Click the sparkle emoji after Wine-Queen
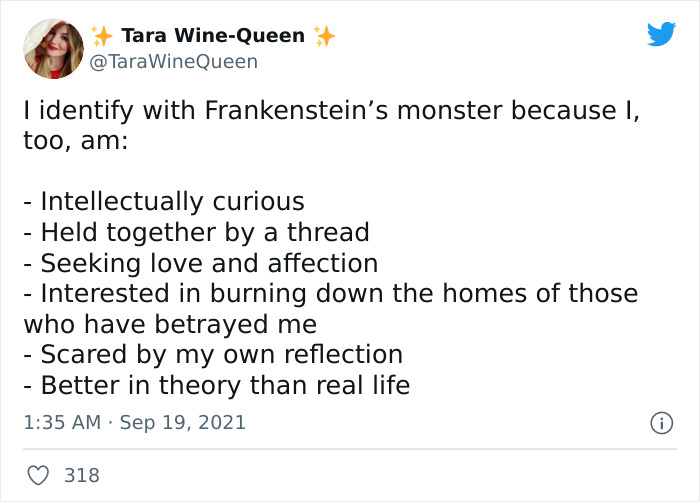Screen dimensions: 700x502 324,36
